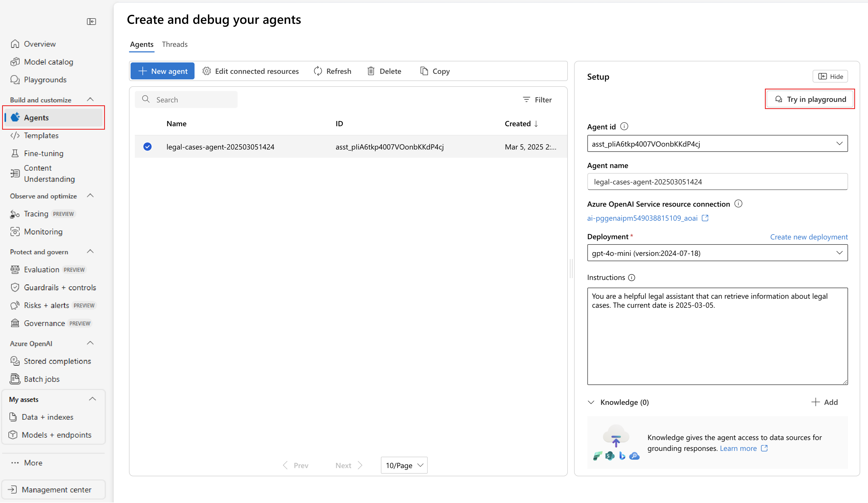Screen dimensions: 868x503
Task: Collapse the left navigation panel
Action: point(92,21)
